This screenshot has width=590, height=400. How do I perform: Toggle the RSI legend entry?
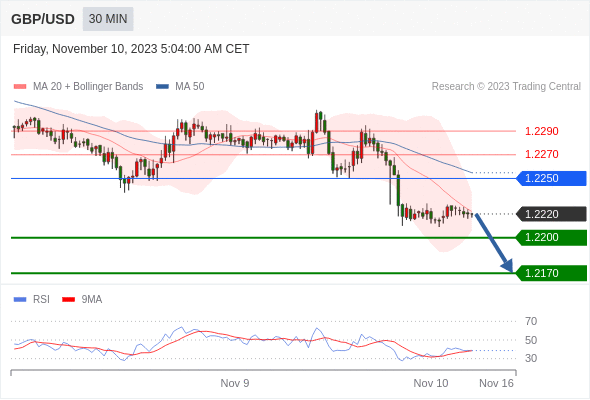(x=32, y=300)
